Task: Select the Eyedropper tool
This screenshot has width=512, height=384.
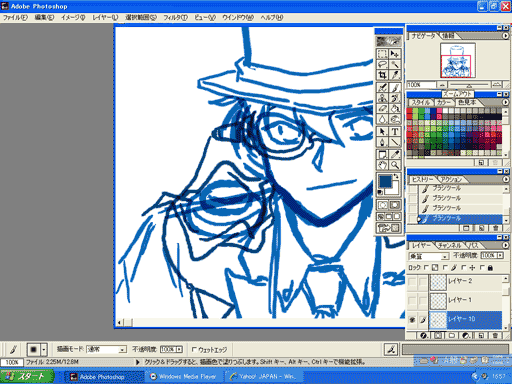Action: tap(395, 154)
